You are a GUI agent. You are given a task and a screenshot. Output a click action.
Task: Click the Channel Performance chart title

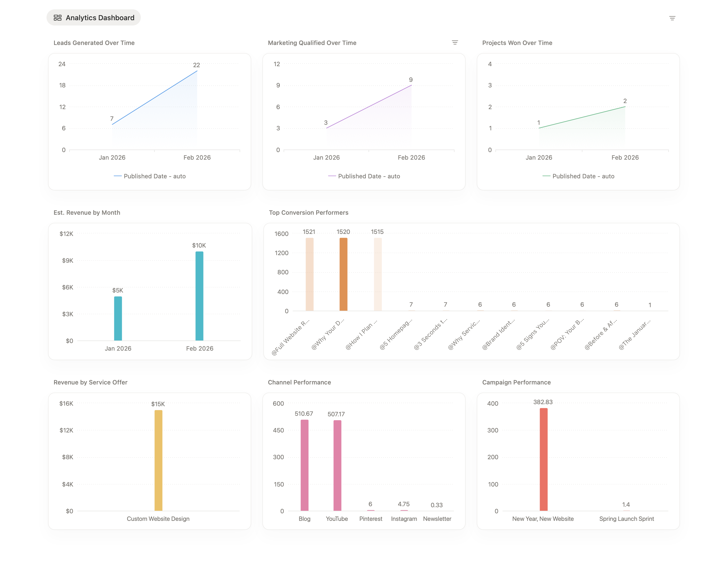[299, 382]
